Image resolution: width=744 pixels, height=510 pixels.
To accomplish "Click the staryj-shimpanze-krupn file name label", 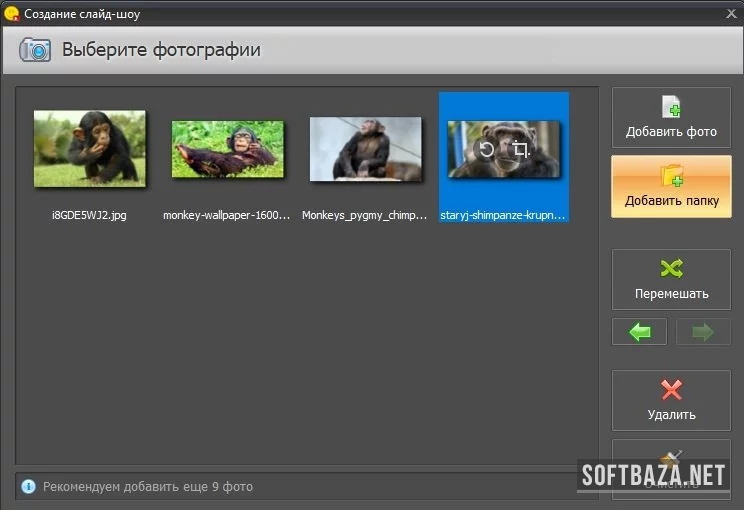I will (x=504, y=215).
